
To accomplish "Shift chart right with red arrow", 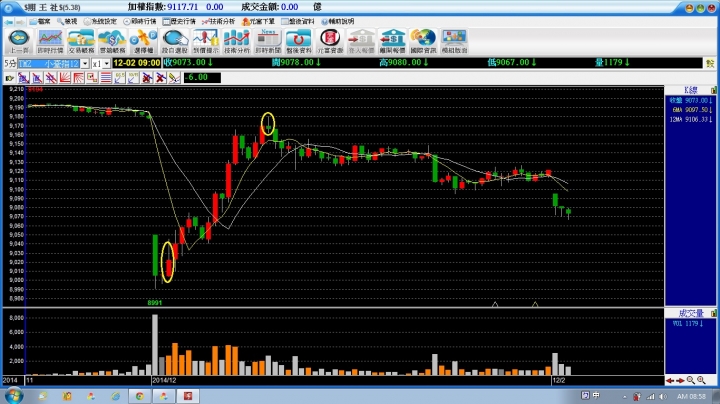I will coord(680,381).
